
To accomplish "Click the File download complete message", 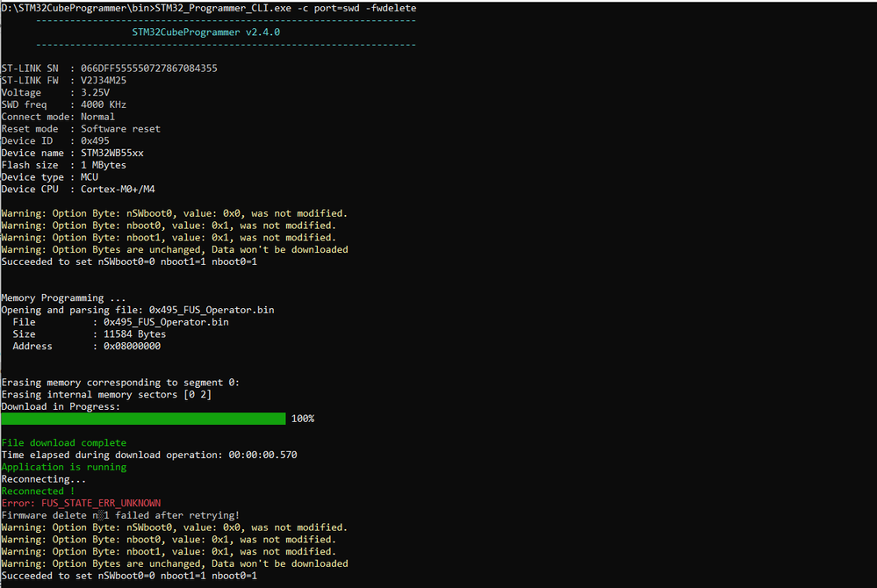I will tap(64, 443).
